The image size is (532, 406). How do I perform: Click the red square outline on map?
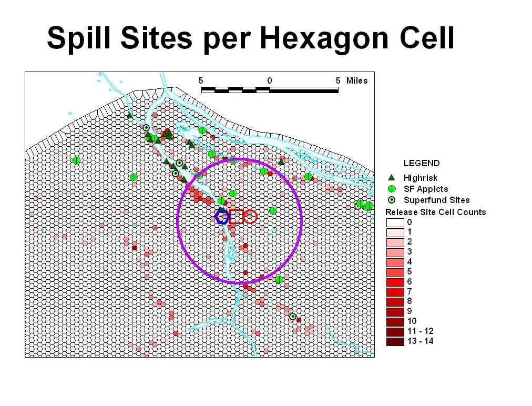(237, 216)
